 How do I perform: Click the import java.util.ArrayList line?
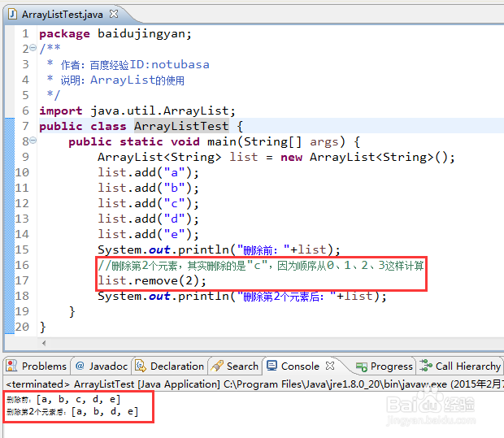click(137, 111)
